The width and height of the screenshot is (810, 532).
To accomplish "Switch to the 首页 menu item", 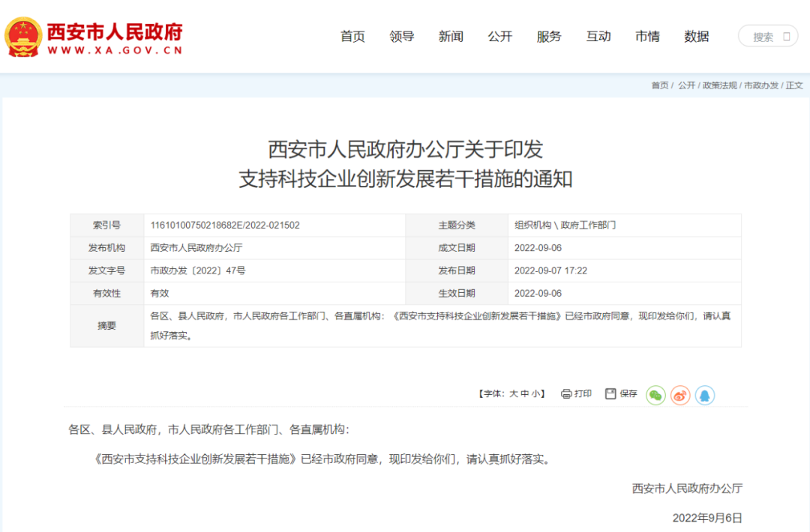I will [x=352, y=36].
